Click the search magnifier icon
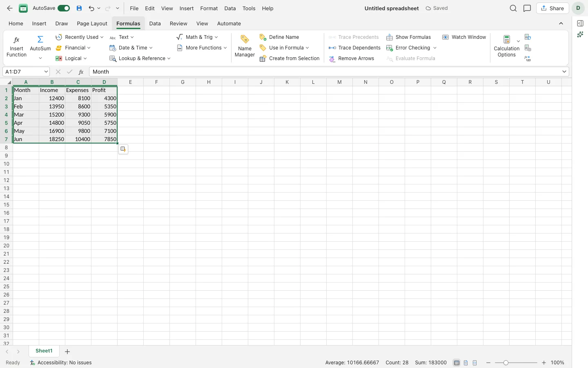Screen dimensions: 588x368 click(x=513, y=8)
